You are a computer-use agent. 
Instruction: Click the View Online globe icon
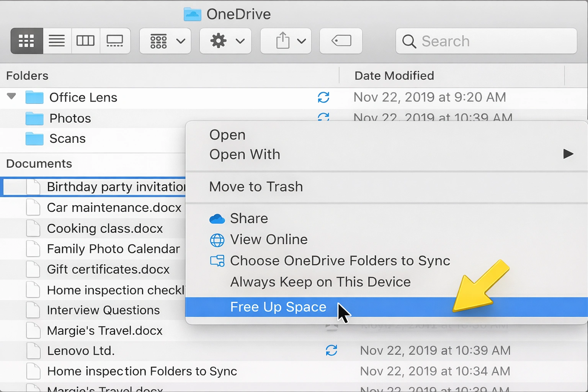[217, 240]
